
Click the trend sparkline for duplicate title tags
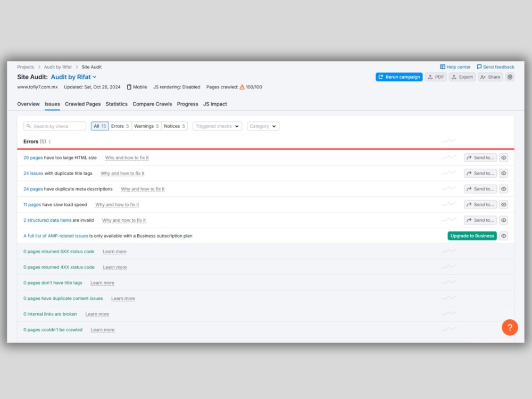click(x=448, y=173)
